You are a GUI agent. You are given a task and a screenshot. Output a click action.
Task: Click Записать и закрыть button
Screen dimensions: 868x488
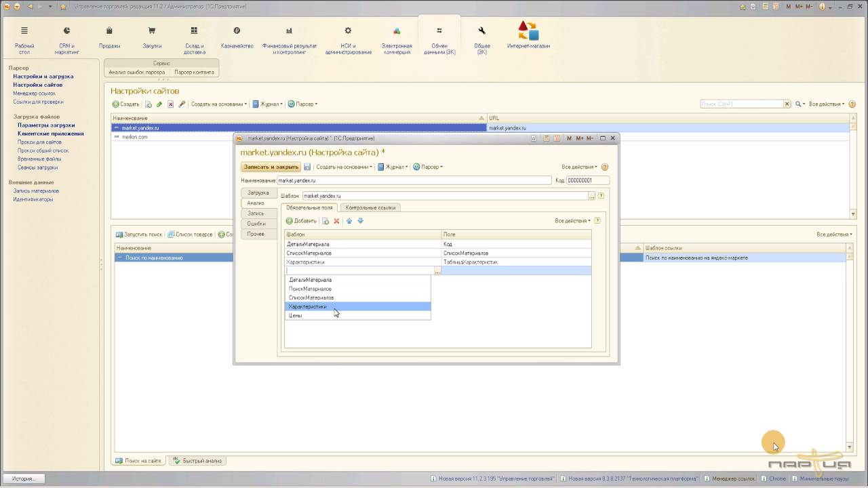[271, 167]
